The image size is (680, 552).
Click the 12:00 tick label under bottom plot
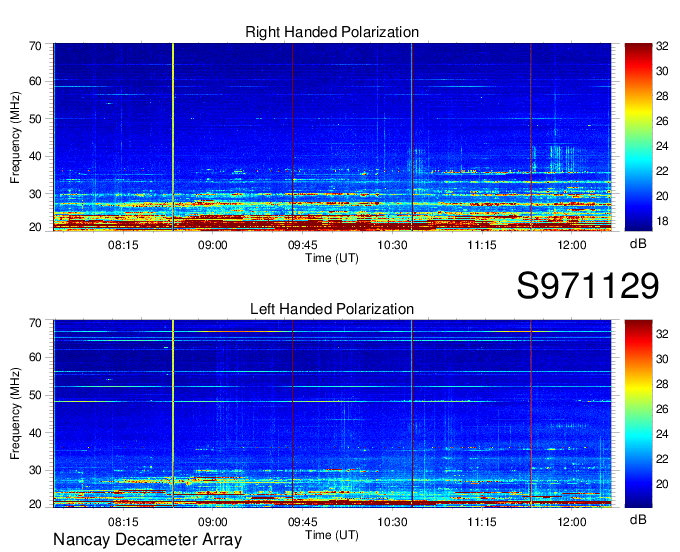coord(572,522)
